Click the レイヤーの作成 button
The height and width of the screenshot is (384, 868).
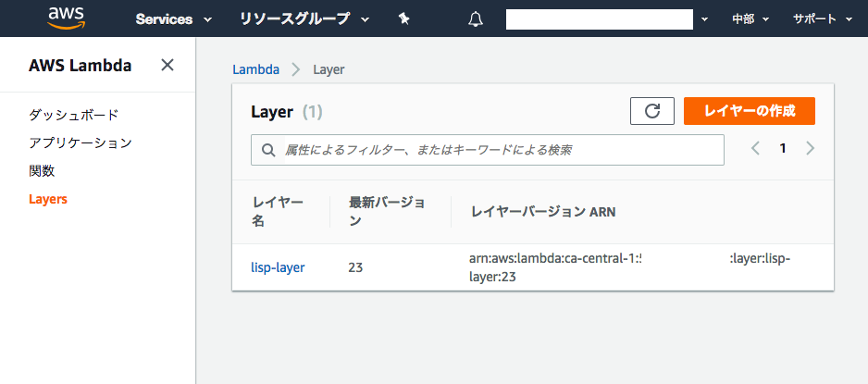tap(750, 111)
